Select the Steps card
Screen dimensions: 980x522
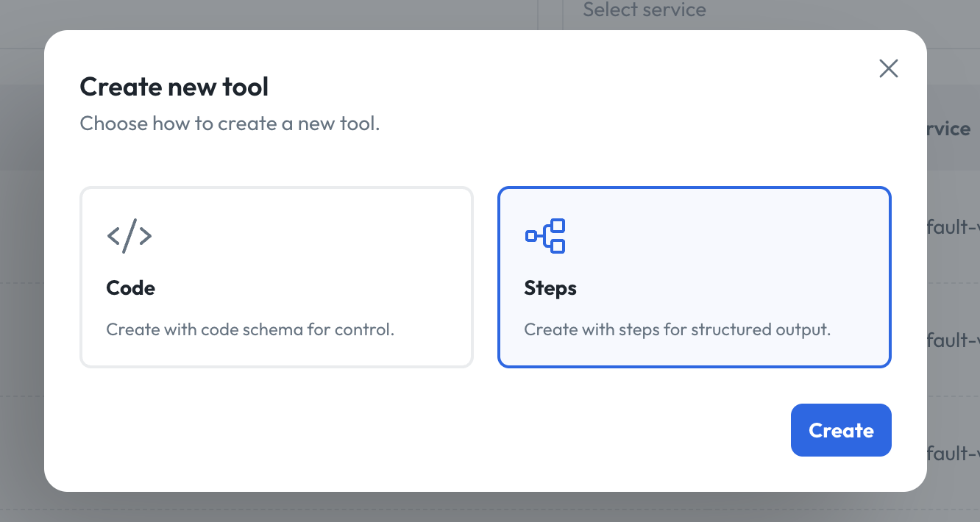(695, 277)
